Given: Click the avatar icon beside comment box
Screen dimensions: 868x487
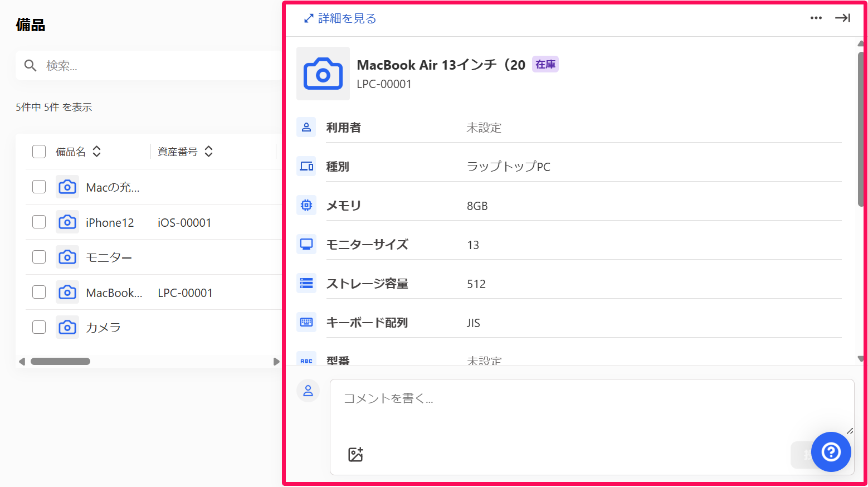Looking at the screenshot, I should tap(308, 391).
